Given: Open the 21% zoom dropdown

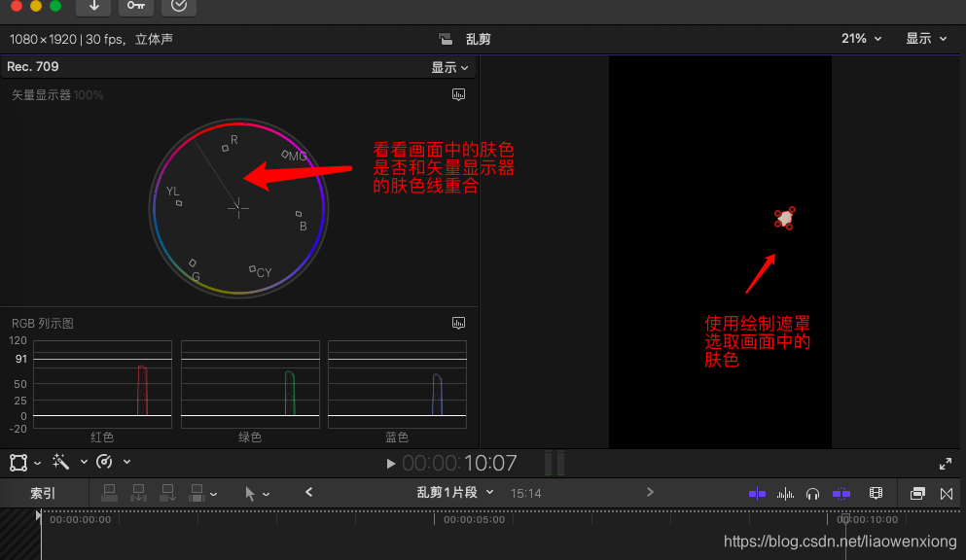Looking at the screenshot, I should coord(854,39).
